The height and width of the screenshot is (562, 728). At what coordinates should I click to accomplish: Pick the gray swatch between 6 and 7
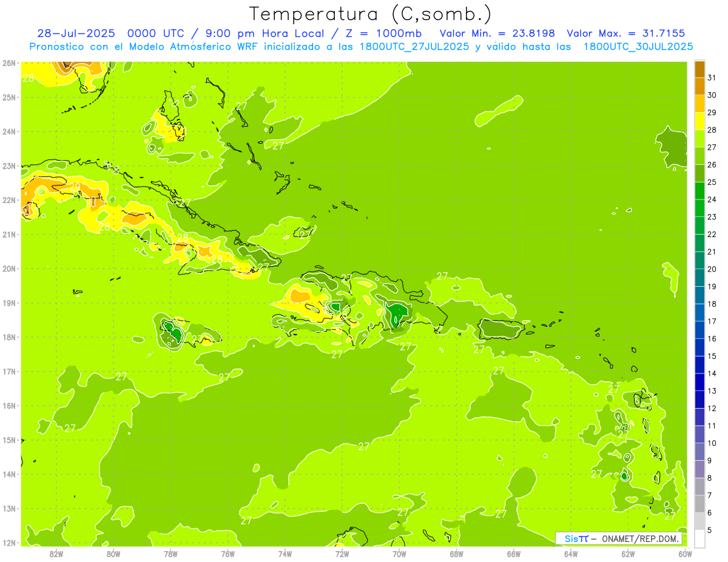click(x=699, y=504)
